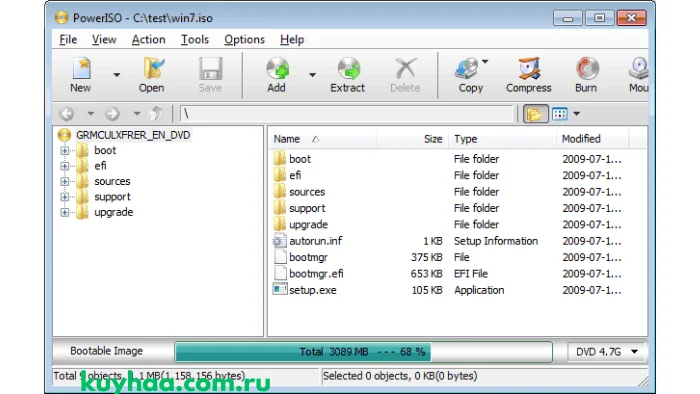Screen dimensions: 700x394
Task: Toggle the folder tree pane button
Action: [535, 114]
